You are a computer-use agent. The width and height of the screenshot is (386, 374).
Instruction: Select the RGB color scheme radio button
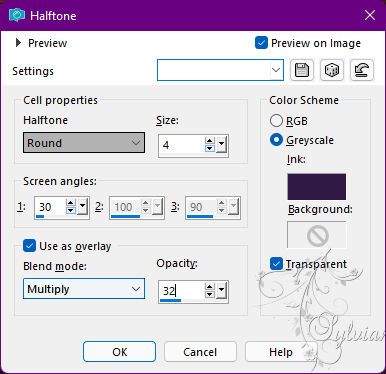[x=276, y=121]
